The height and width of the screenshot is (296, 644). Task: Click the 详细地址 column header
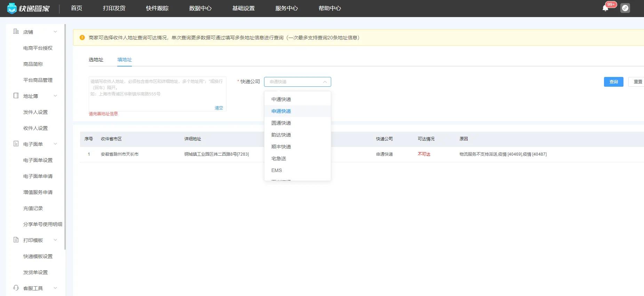(x=193, y=139)
